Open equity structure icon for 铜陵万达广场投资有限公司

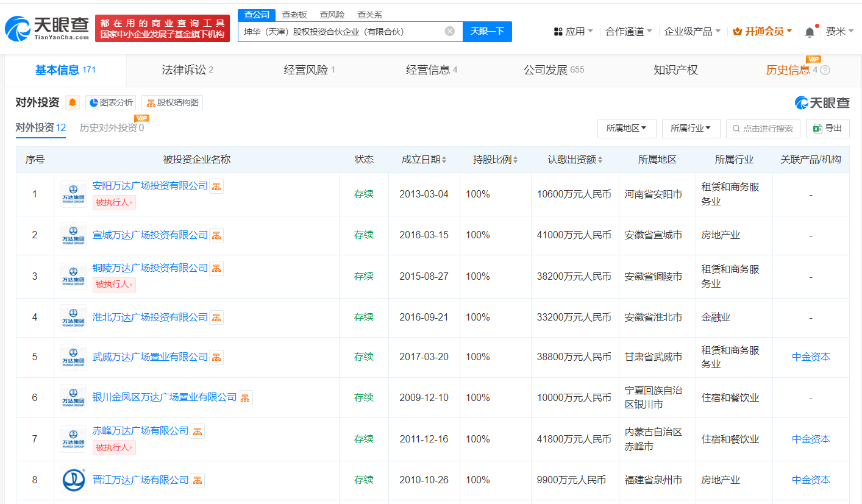point(216,268)
